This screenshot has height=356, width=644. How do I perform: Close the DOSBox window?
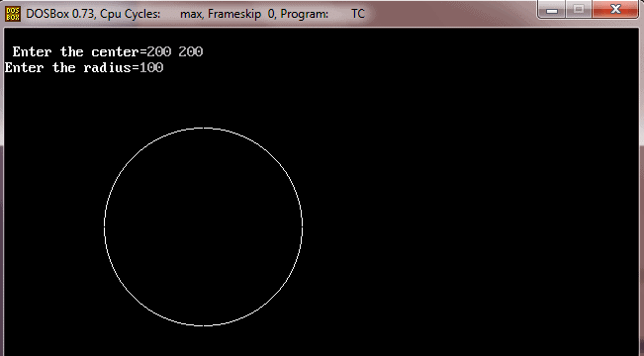click(615, 10)
